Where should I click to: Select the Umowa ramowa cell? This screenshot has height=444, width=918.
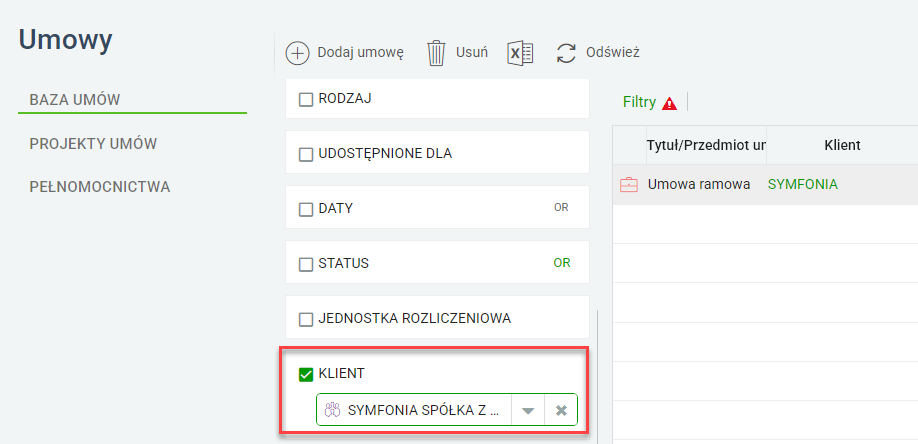pos(699,185)
